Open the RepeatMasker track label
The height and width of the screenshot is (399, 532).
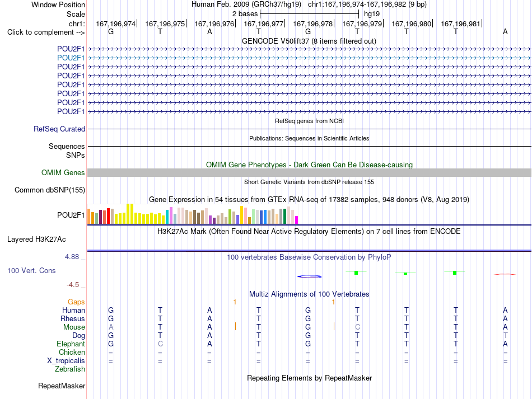point(62,386)
